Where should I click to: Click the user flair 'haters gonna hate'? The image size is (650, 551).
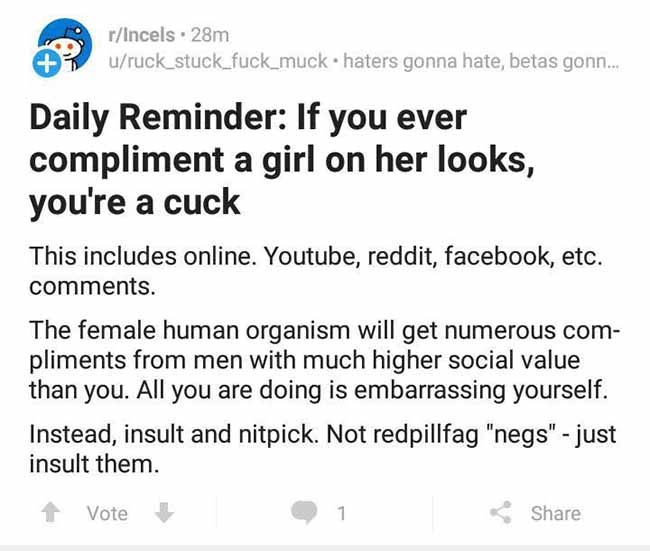coord(481,61)
